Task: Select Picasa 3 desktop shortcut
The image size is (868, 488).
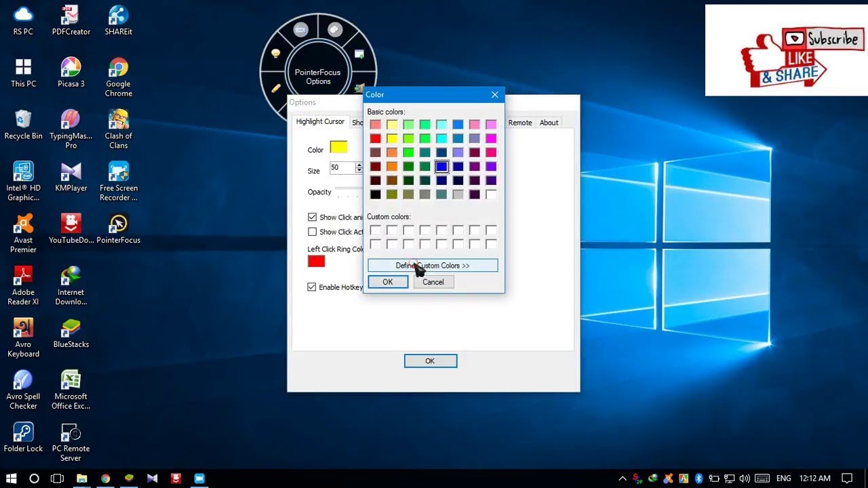Action: coord(71,73)
